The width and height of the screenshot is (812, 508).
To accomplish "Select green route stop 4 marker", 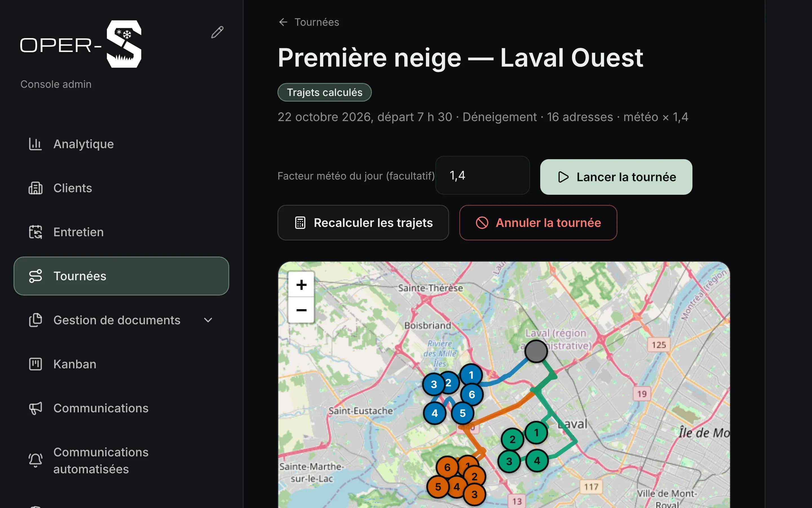I will [537, 461].
